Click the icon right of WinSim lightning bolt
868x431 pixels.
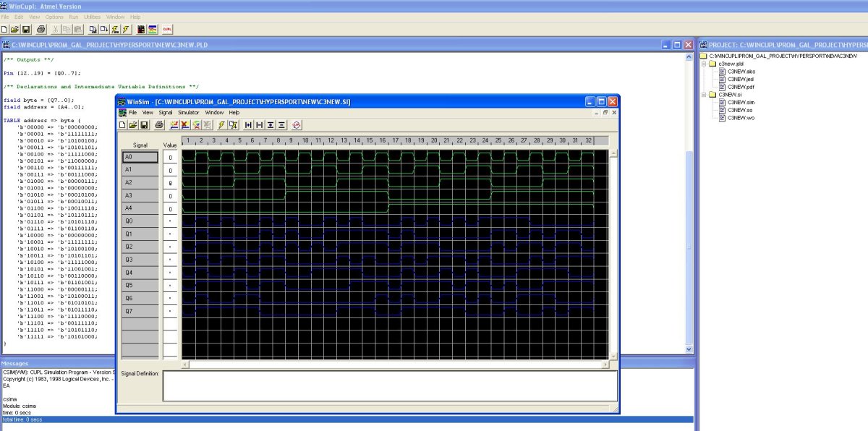(233, 125)
